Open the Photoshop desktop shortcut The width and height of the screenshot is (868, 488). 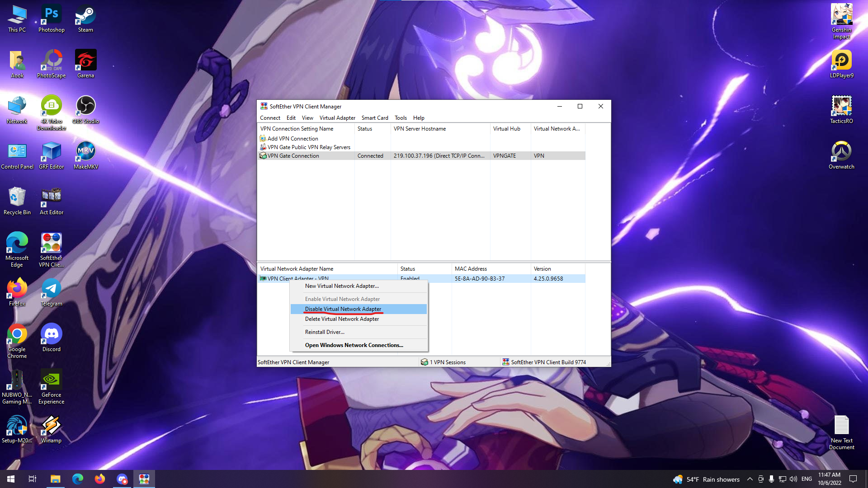pyautogui.click(x=52, y=19)
